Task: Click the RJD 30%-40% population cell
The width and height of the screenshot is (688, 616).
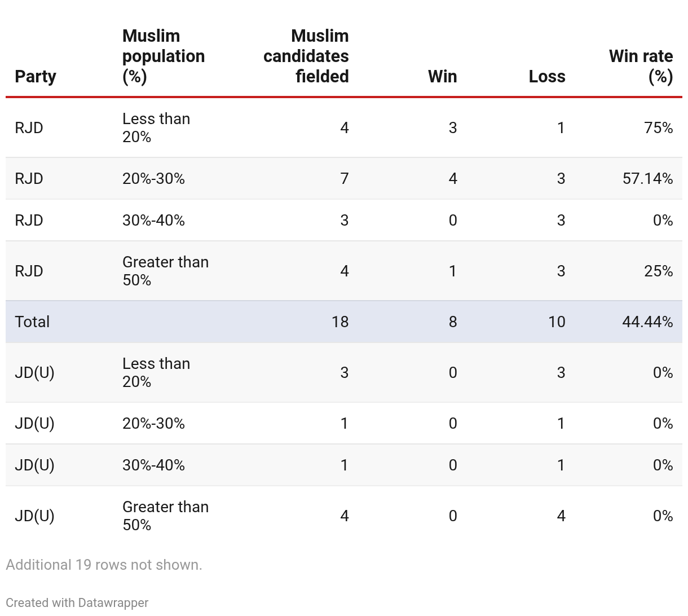Action: click(x=153, y=220)
